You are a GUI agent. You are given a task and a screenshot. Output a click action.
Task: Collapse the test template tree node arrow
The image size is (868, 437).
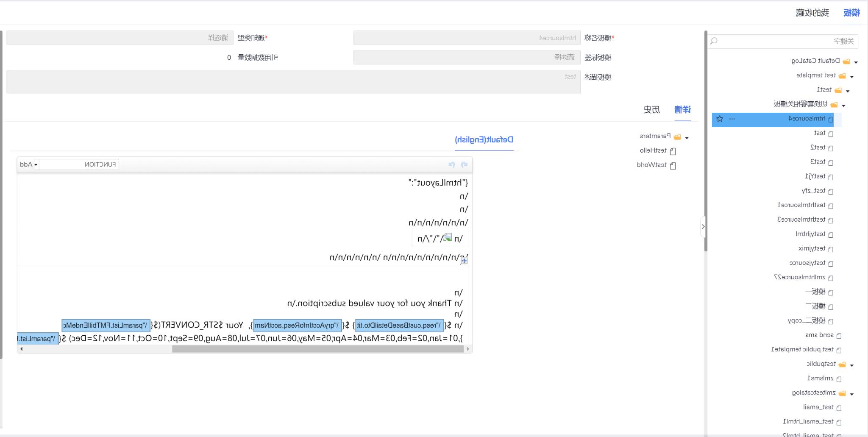852,77
